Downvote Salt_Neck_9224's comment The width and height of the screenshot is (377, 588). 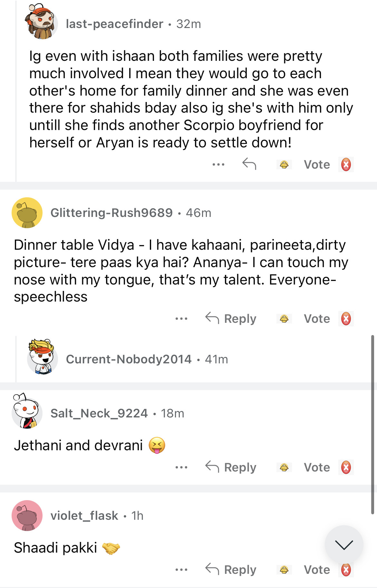point(346,467)
